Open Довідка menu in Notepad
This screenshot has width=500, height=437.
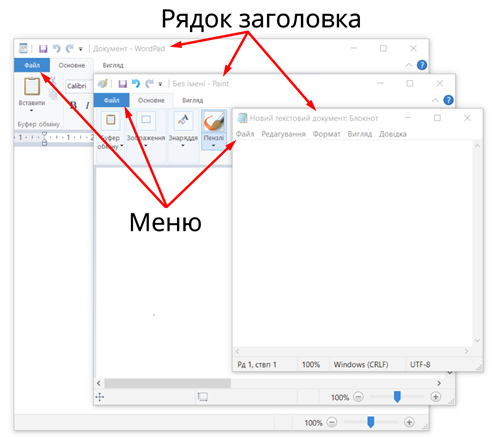point(393,134)
